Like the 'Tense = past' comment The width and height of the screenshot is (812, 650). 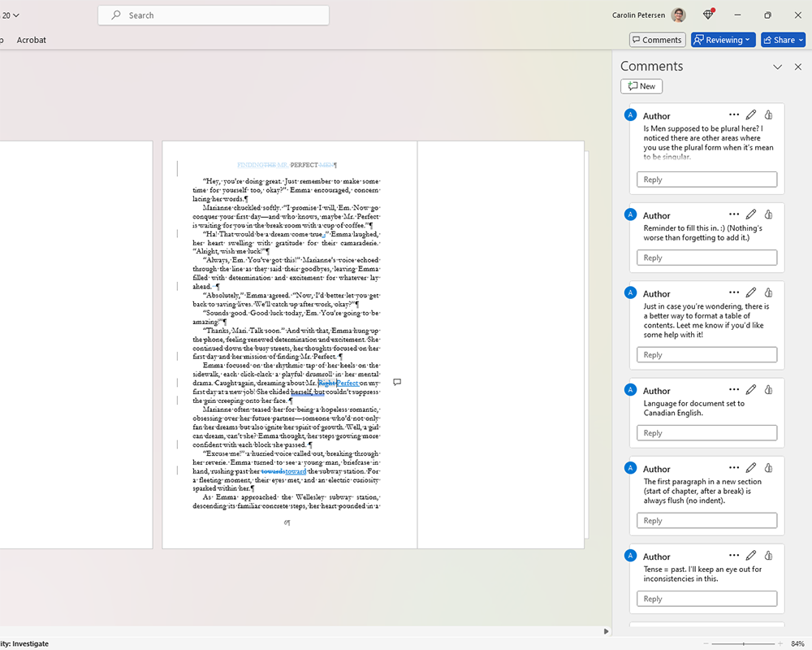tap(768, 555)
